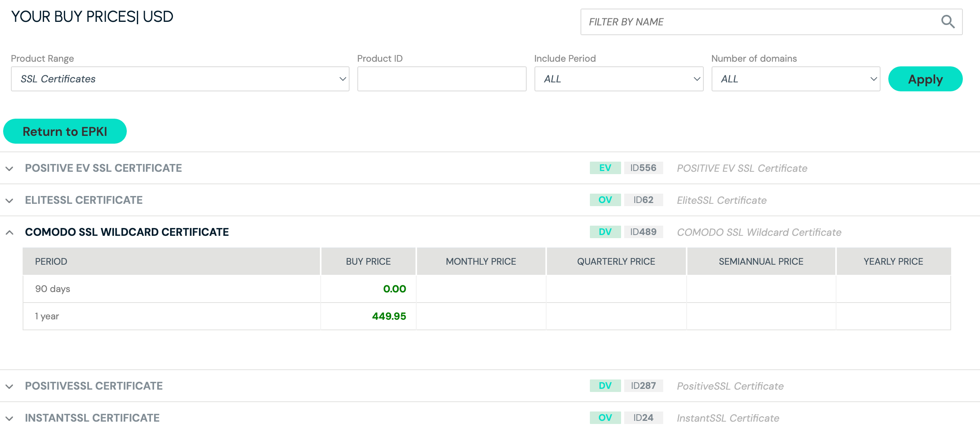
Task: Click the Product ID input field
Action: [442, 79]
